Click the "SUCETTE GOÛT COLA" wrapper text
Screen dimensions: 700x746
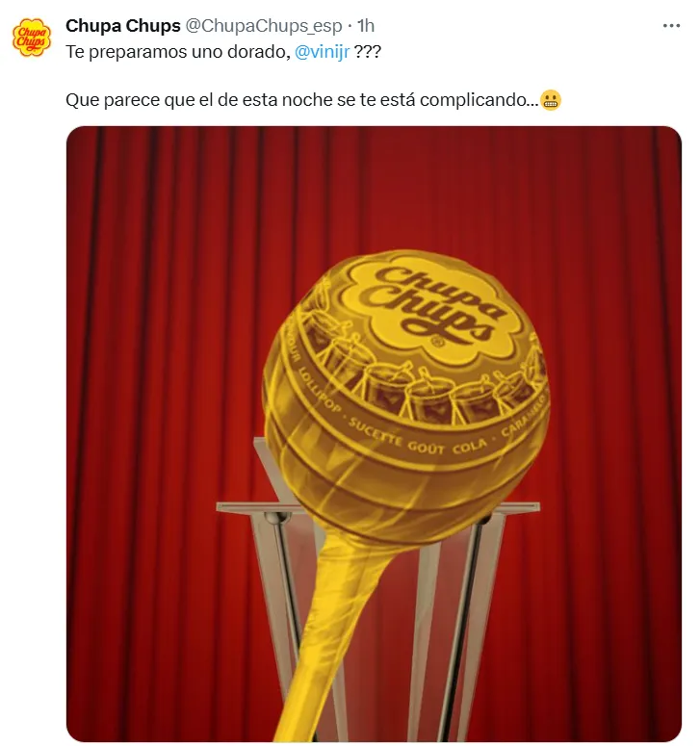pos(418,438)
